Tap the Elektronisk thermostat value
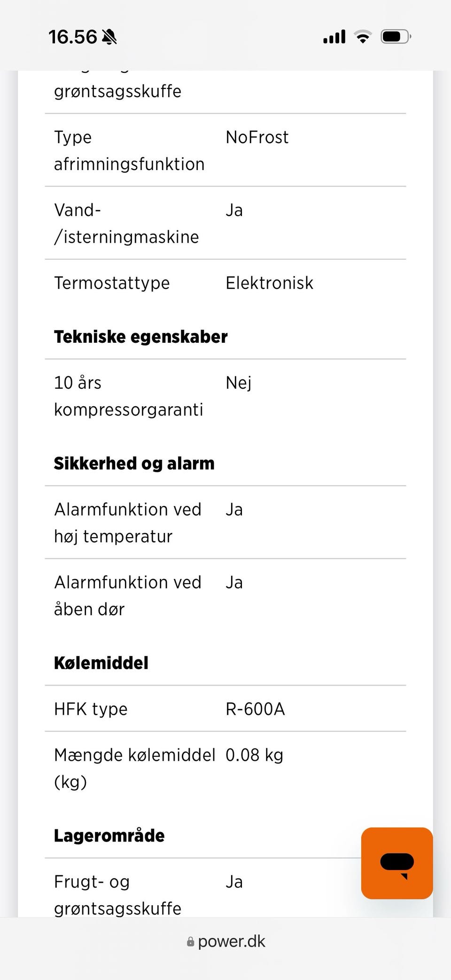The width and height of the screenshot is (451, 980). (269, 283)
